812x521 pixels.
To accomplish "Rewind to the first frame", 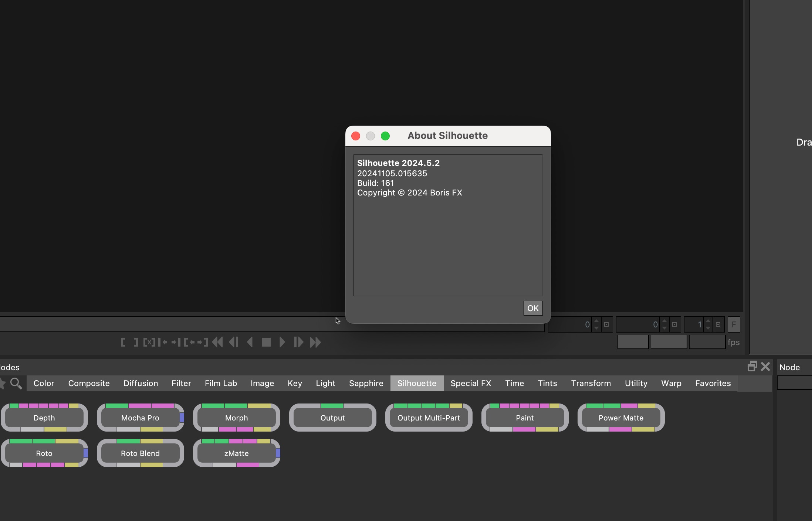I will point(217,342).
